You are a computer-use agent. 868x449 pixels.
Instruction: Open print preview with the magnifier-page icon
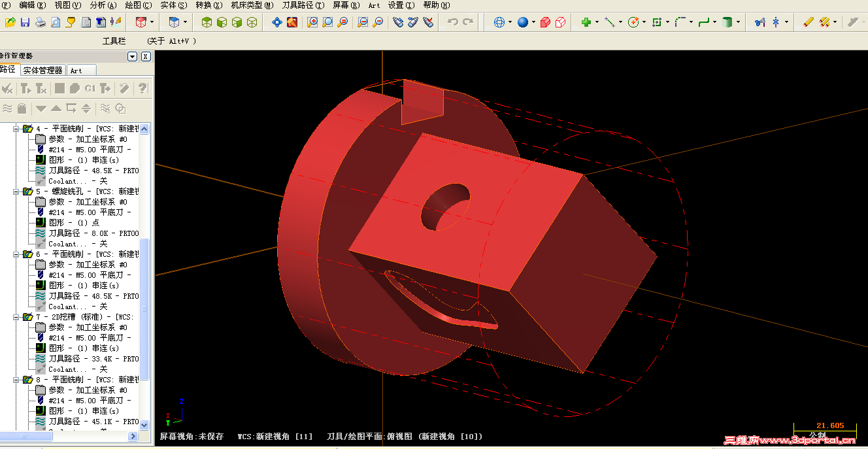(56, 22)
